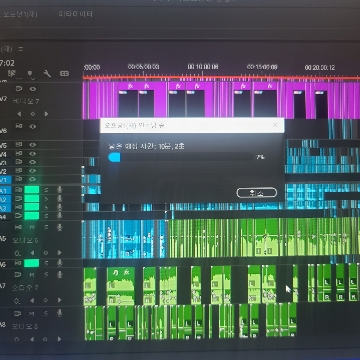Open the 오디오 5 keyframe options dropdown

(x=18, y=253)
